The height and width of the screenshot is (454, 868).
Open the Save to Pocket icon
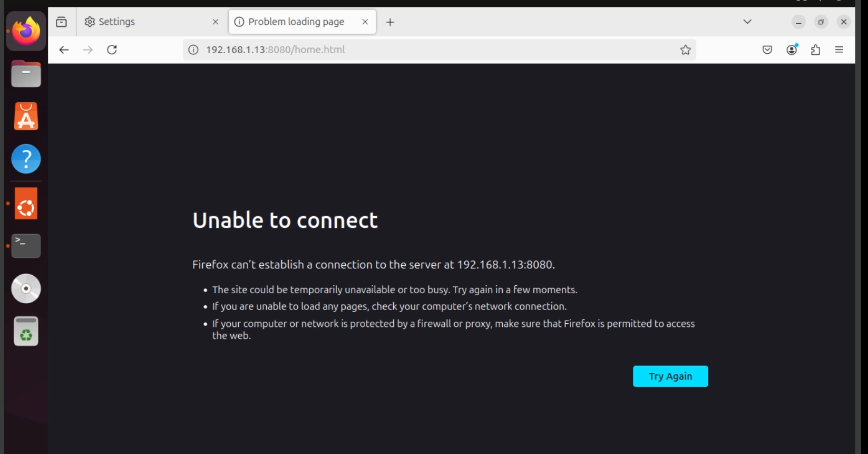(767, 50)
